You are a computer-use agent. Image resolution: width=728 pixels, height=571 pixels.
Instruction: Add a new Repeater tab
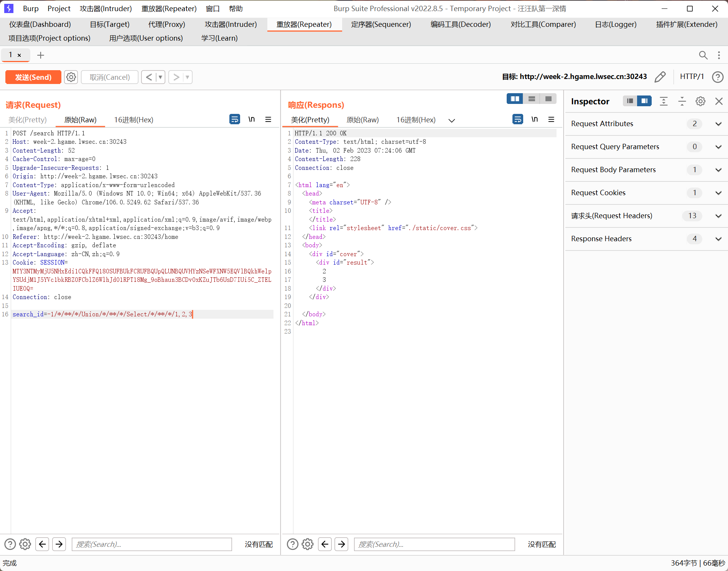(41, 55)
